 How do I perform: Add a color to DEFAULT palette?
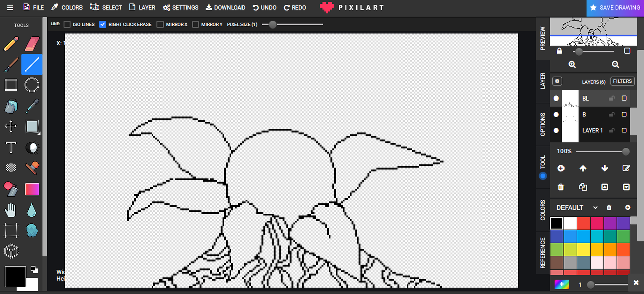tap(628, 207)
